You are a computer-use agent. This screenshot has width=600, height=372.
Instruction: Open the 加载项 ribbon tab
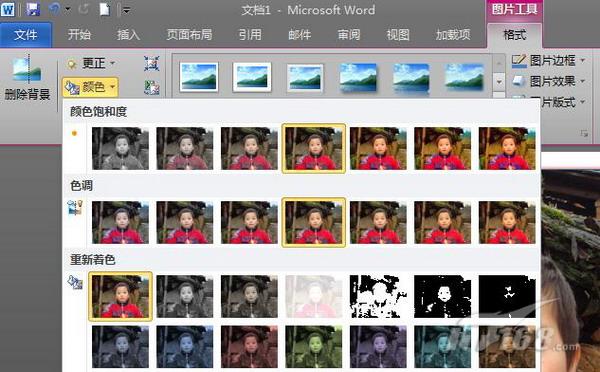pyautogui.click(x=453, y=35)
